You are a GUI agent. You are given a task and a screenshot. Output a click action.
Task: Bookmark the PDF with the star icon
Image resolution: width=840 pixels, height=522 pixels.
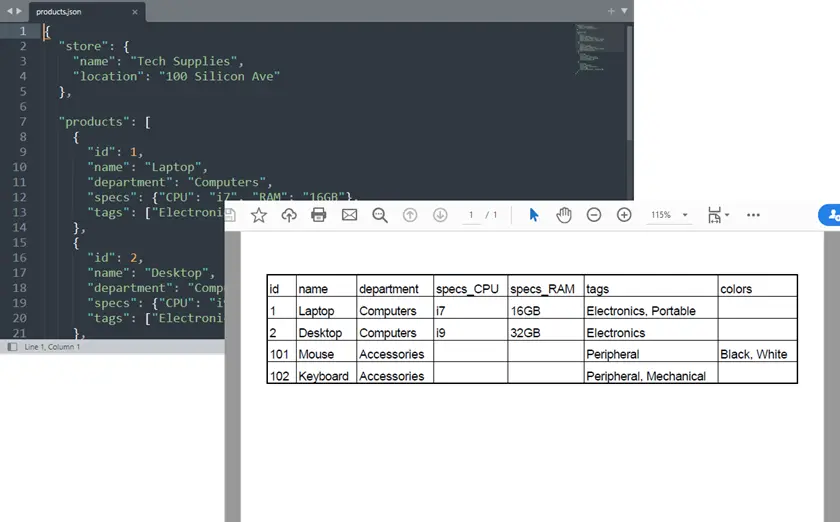259,215
